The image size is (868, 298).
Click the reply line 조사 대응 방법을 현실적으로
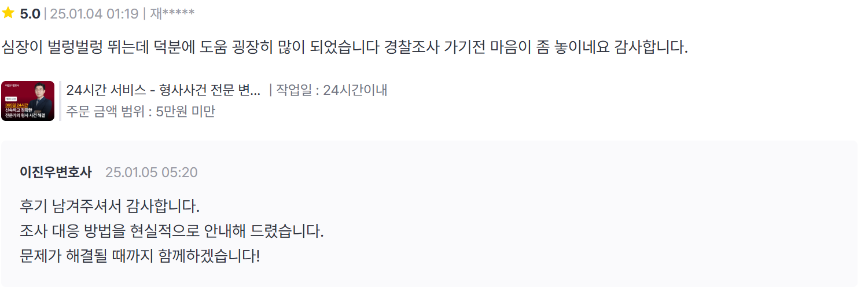[x=172, y=231]
